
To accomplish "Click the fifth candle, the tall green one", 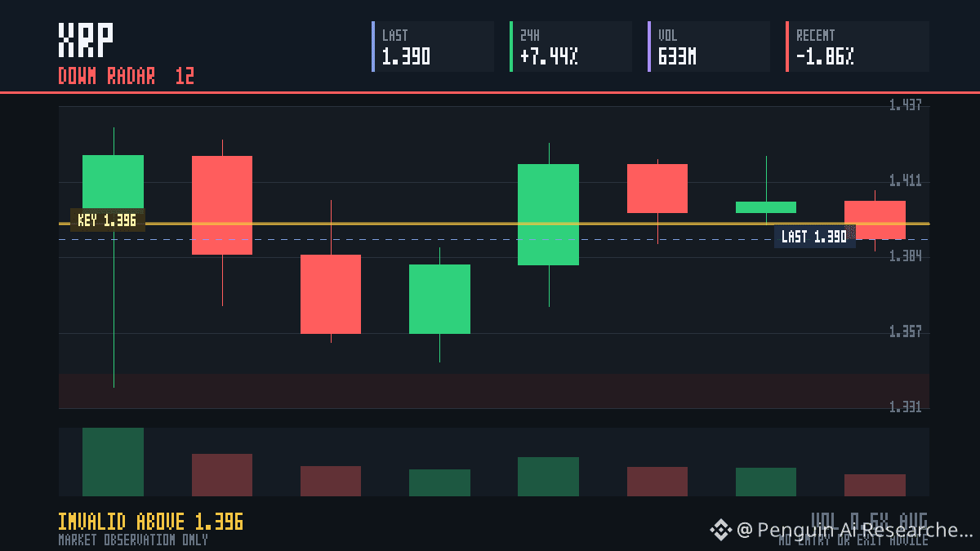I will [x=548, y=215].
